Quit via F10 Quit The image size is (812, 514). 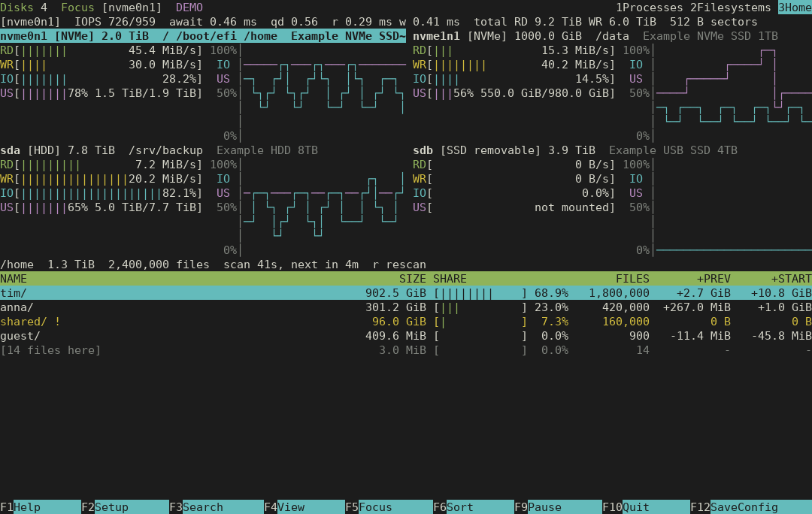[x=647, y=506]
